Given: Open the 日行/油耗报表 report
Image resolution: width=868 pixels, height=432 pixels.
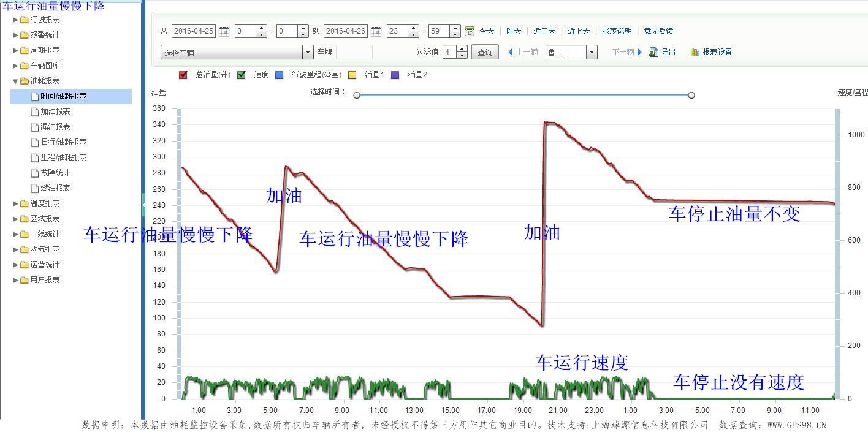Looking at the screenshot, I should pos(64,142).
